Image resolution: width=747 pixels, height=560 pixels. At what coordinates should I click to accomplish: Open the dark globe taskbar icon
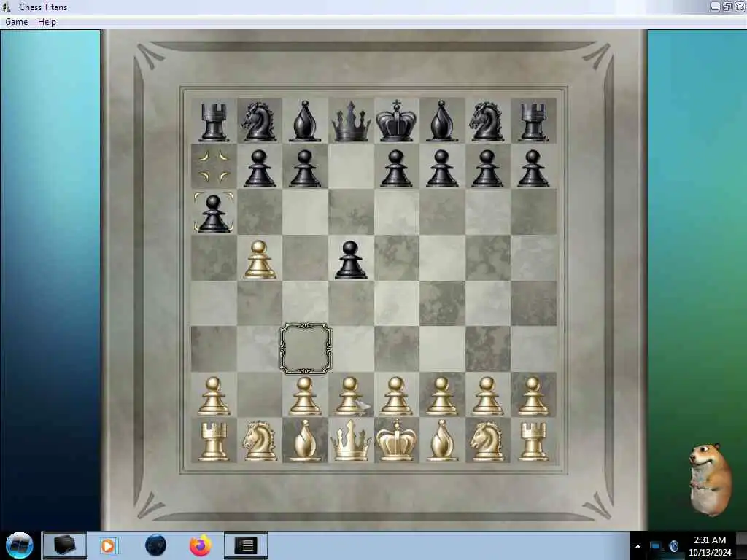(156, 545)
